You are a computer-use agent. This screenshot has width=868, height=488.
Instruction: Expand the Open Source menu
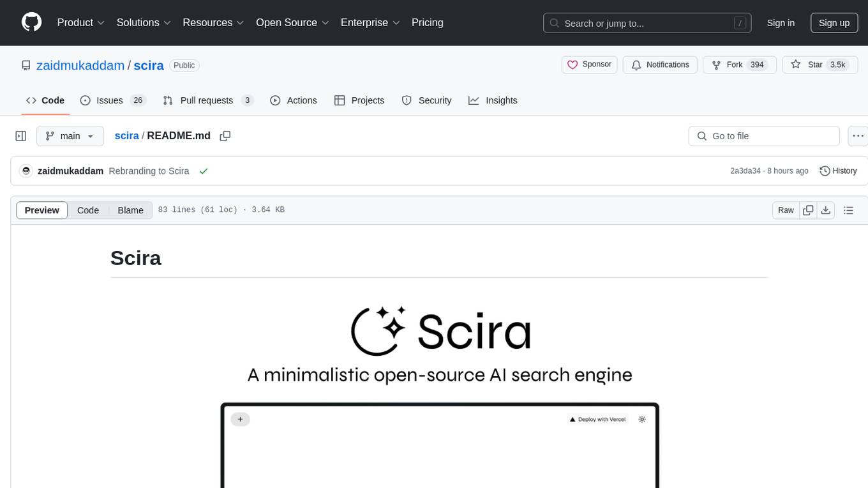[x=293, y=22]
